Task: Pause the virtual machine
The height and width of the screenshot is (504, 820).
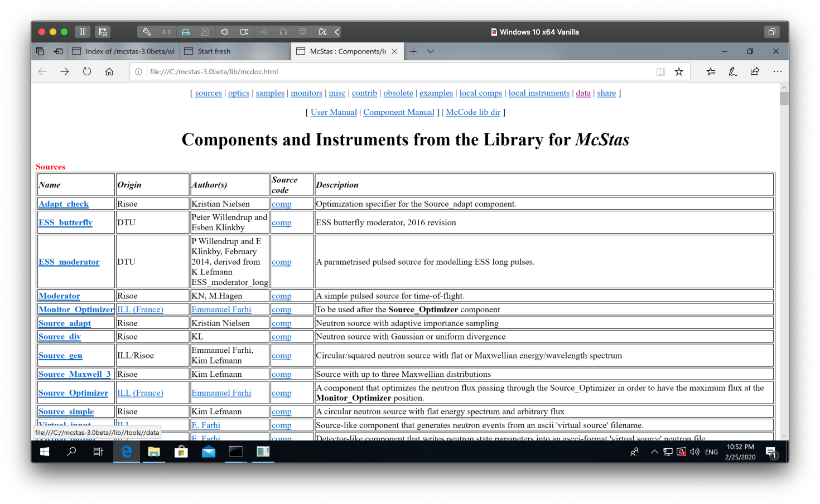Action: click(83, 32)
